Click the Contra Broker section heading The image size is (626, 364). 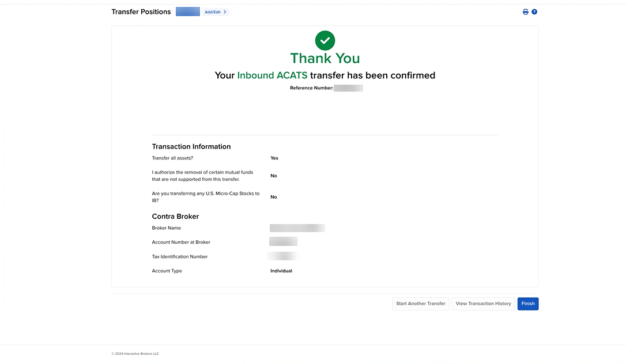(175, 216)
